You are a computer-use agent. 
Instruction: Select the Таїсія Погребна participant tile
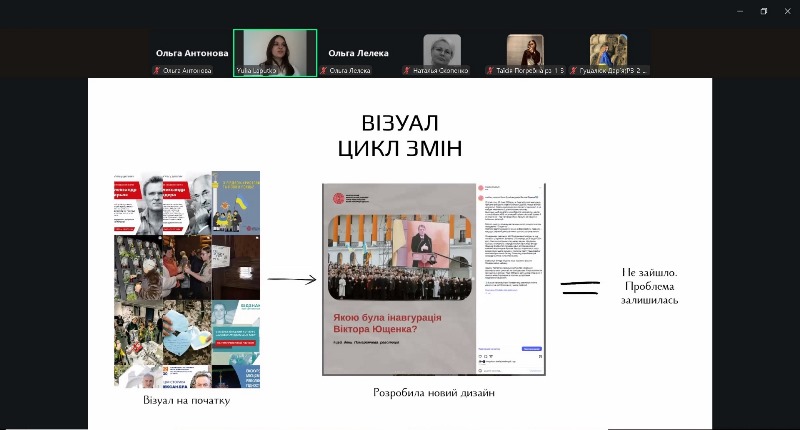[526, 53]
